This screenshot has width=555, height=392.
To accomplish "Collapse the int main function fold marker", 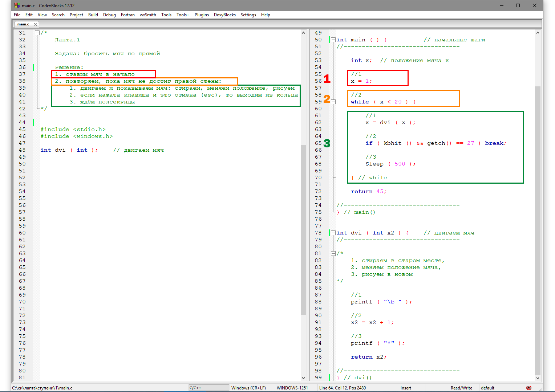I will (x=333, y=40).
